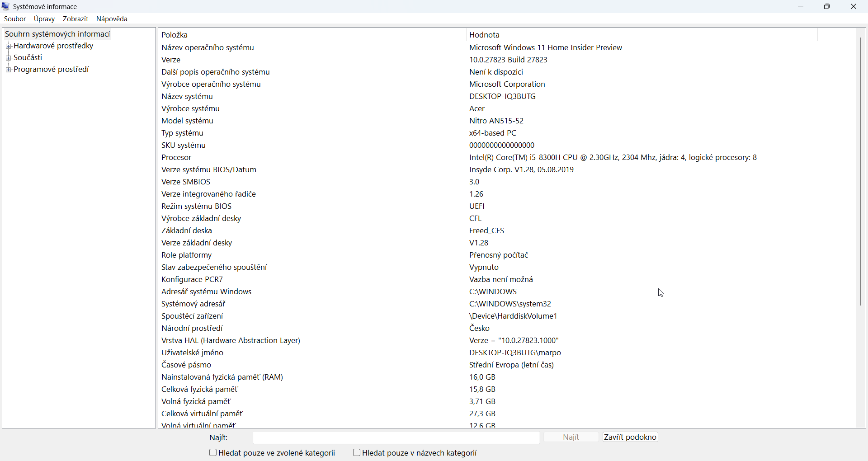Click the Hodnota column header
The image size is (868, 461).
coord(642,35)
